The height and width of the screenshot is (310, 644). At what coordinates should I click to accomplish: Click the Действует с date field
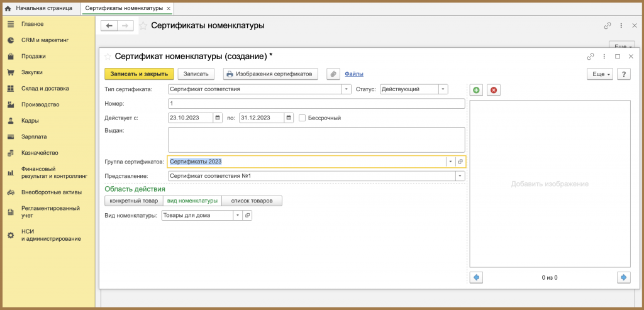pyautogui.click(x=191, y=118)
